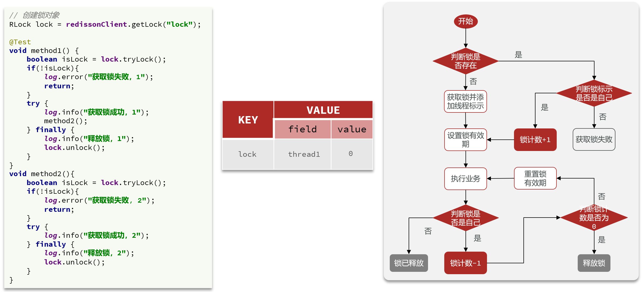Select the gray 锁已释放 box
Image resolution: width=644 pixels, height=292 pixels.
(x=409, y=263)
